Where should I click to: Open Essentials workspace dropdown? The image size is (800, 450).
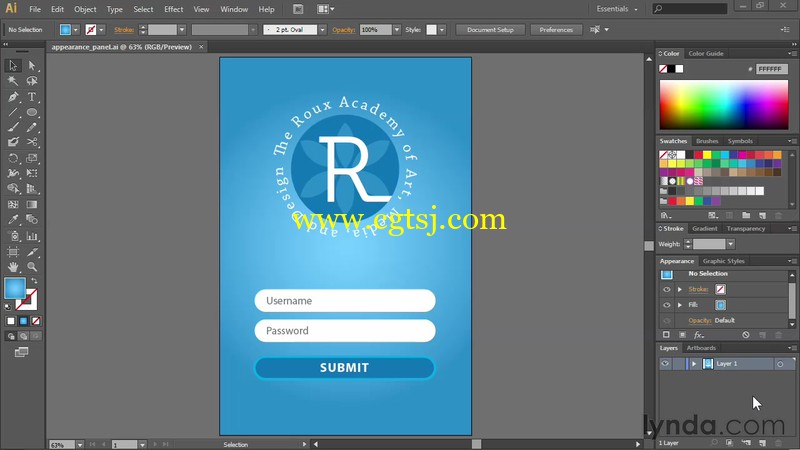click(617, 9)
